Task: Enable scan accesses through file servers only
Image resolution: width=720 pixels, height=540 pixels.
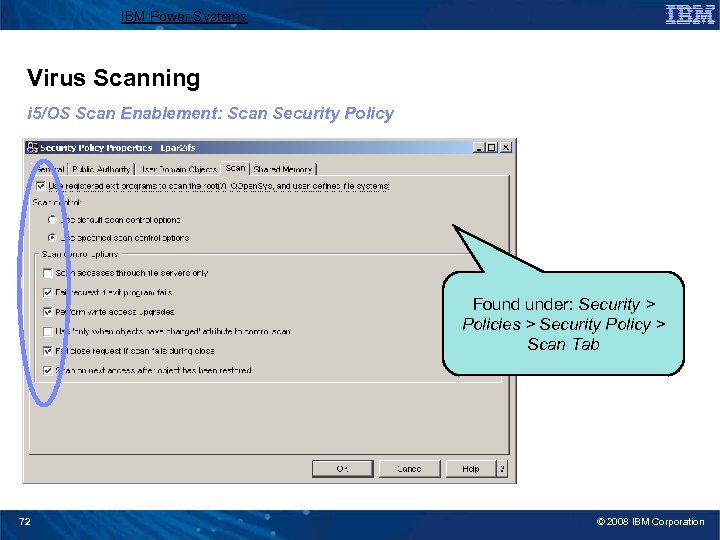Action: click(x=47, y=273)
